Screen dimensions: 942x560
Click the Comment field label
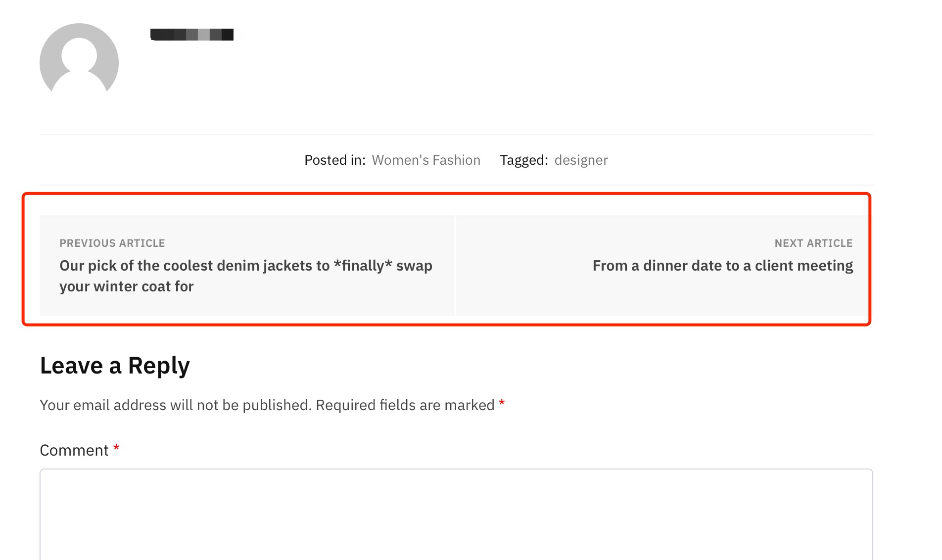tap(74, 450)
